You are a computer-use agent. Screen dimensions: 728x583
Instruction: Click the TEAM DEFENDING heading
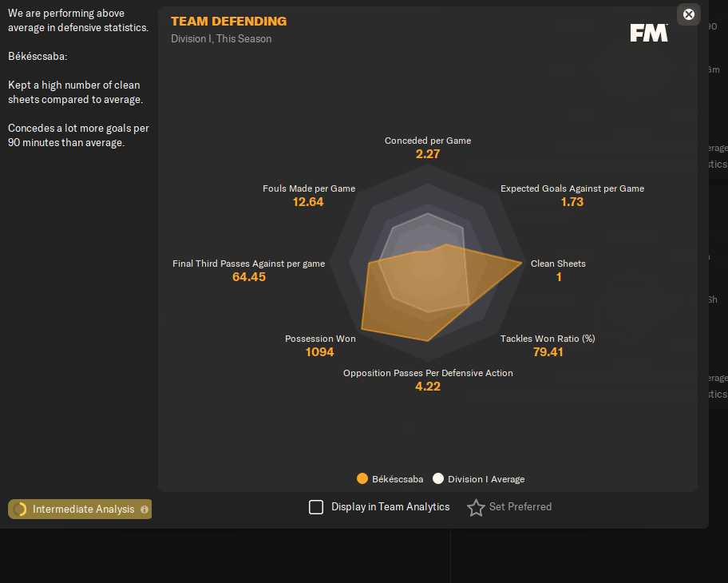[x=228, y=22]
